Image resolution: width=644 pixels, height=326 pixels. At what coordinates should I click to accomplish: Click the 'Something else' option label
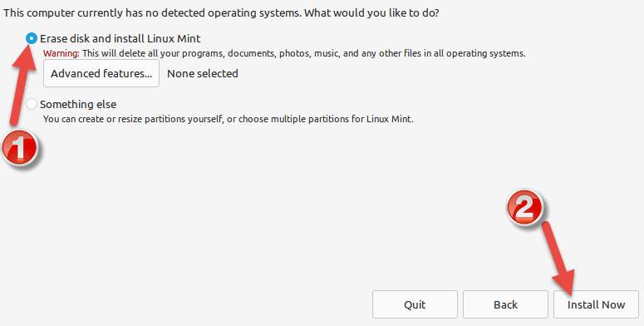point(78,105)
